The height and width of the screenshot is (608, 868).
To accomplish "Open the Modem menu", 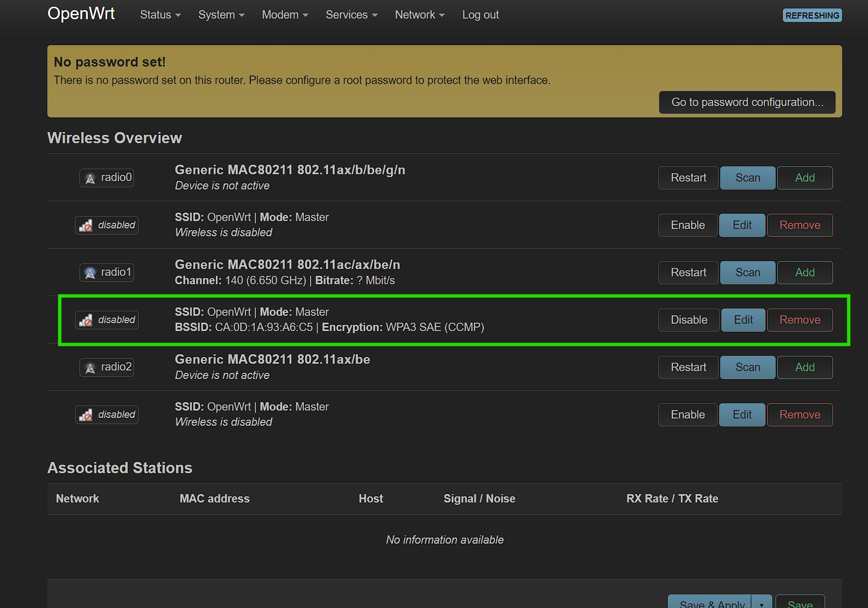I will coord(285,15).
